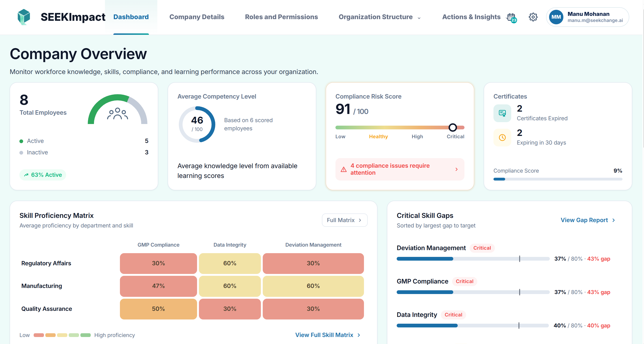
Task: Open the calendar notifications icon with badge 23
Action: click(511, 18)
